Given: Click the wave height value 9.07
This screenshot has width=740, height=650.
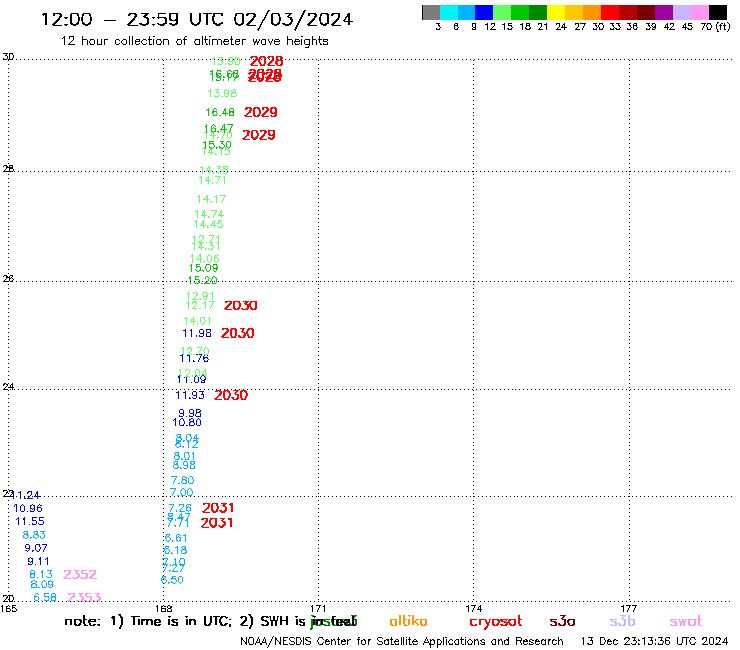Looking at the screenshot, I should 36,549.
